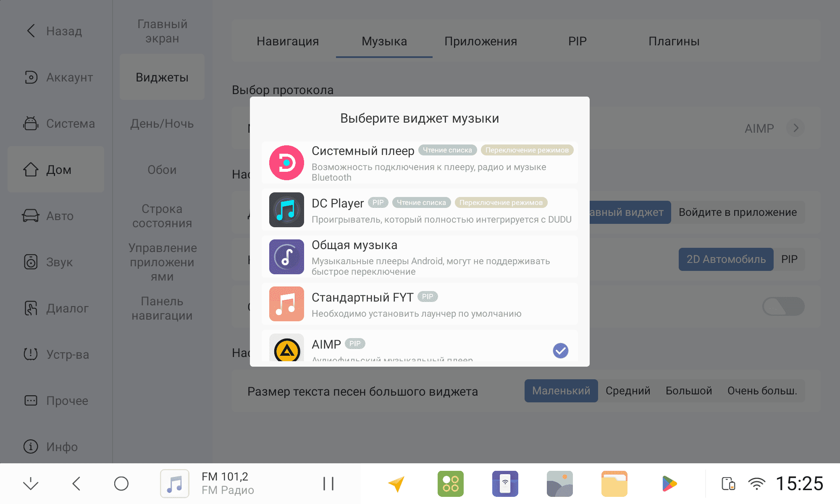Viewport: 840px width, 504px height.
Task: Click the 2D Автомобиль button
Action: [x=726, y=259]
